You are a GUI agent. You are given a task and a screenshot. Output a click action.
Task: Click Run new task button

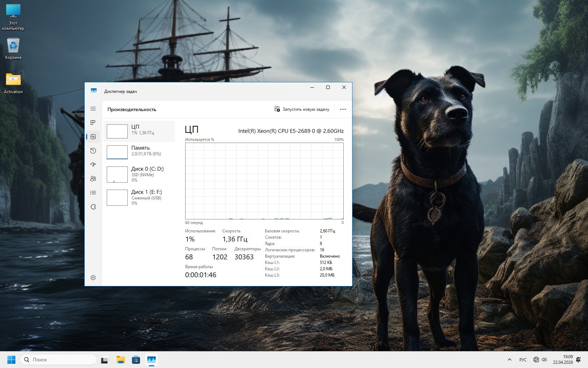point(302,109)
